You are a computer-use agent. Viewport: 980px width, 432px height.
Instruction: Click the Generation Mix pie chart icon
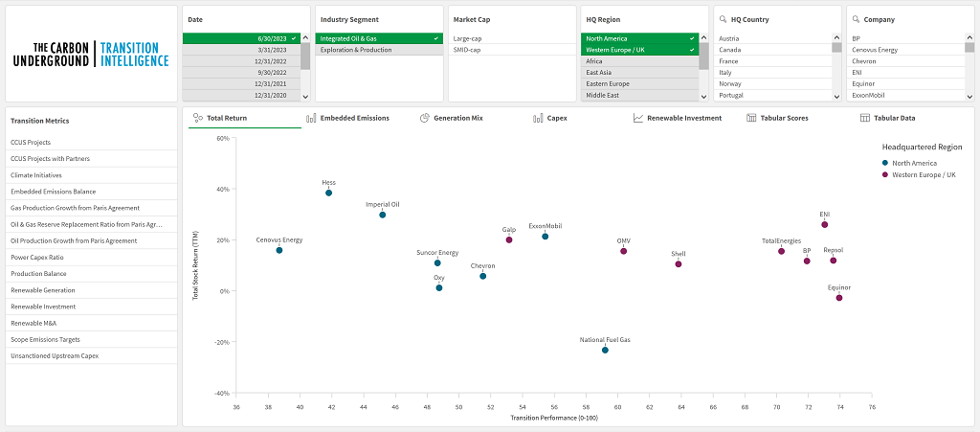(424, 118)
